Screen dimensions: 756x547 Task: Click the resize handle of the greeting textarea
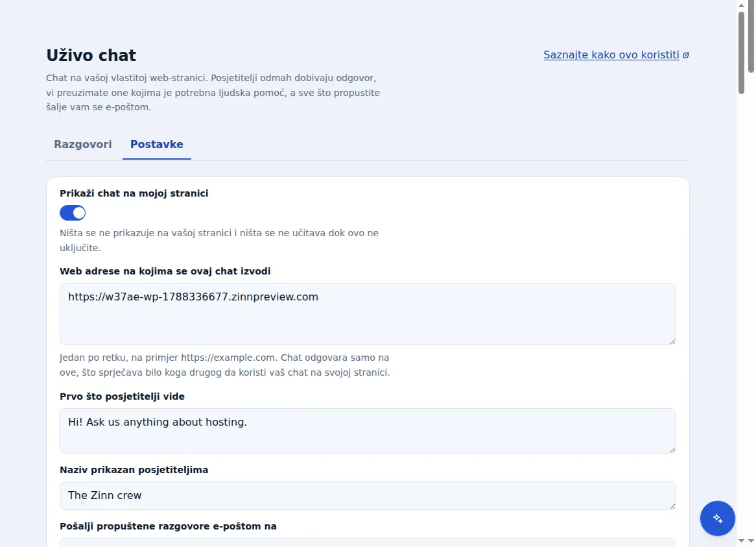click(672, 450)
